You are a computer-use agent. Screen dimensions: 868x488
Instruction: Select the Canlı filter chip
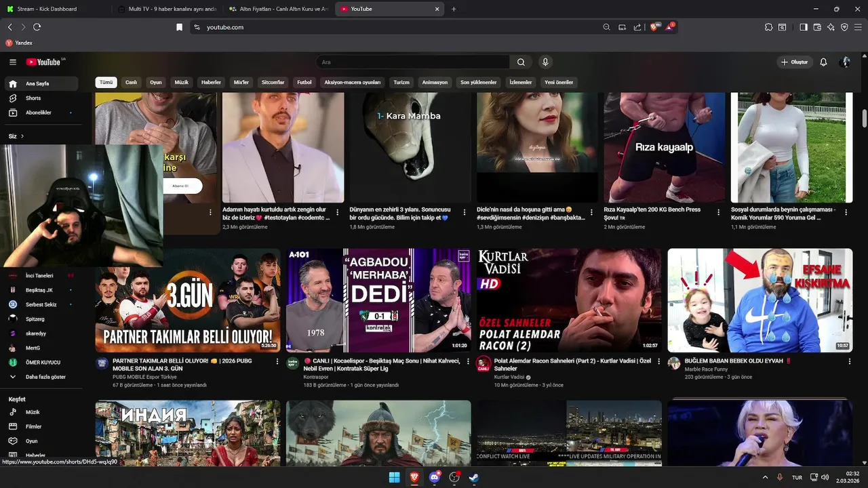[x=131, y=82]
